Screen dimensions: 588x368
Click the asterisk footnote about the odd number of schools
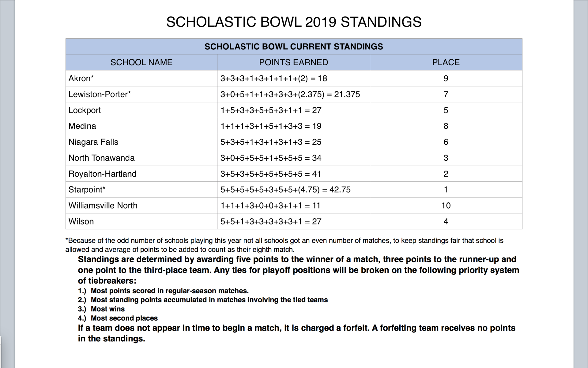pyautogui.click(x=284, y=245)
